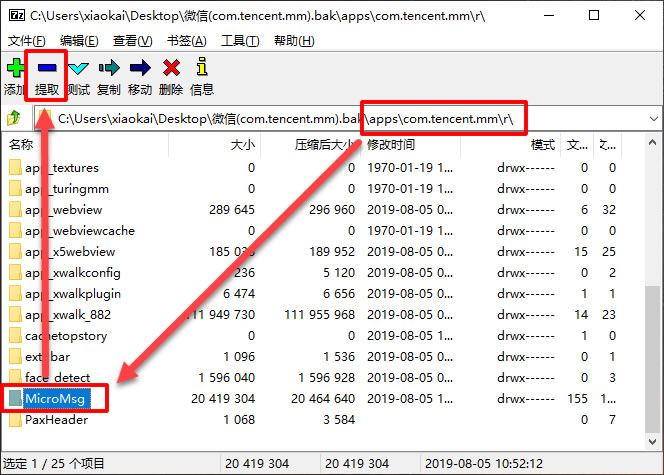Image resolution: width=664 pixels, height=475 pixels.
Task: Click the parent folder up icon
Action: coord(14,118)
